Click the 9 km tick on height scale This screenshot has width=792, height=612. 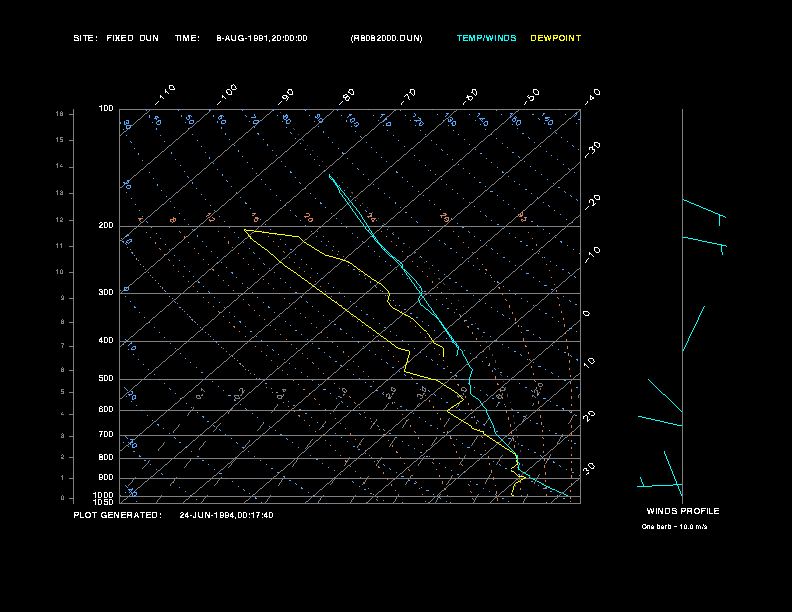(x=63, y=298)
